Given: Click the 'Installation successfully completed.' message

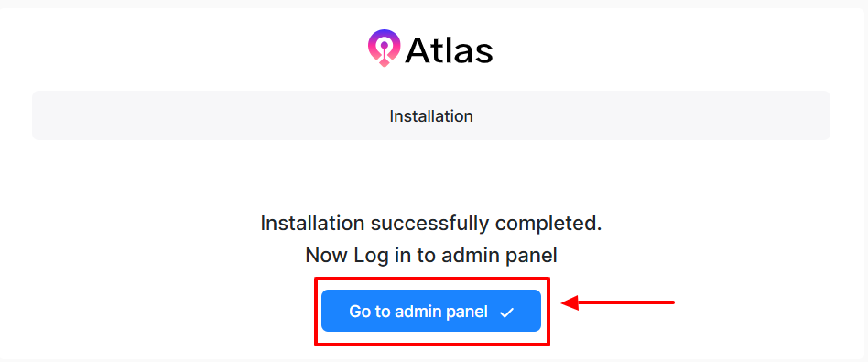Looking at the screenshot, I should point(430,224).
